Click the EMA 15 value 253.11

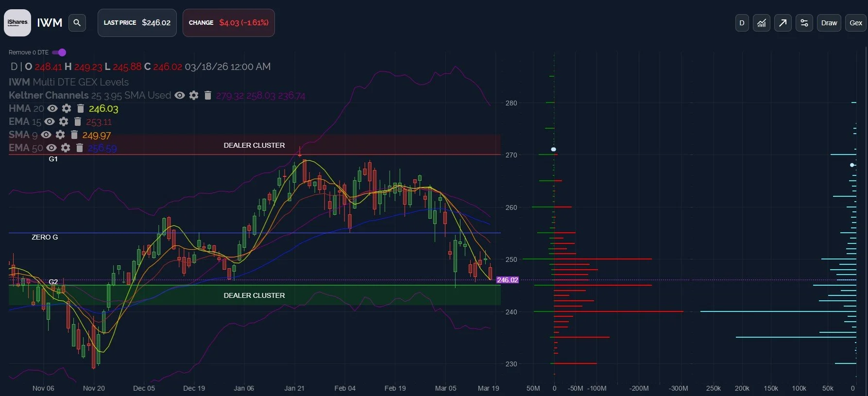(x=99, y=122)
